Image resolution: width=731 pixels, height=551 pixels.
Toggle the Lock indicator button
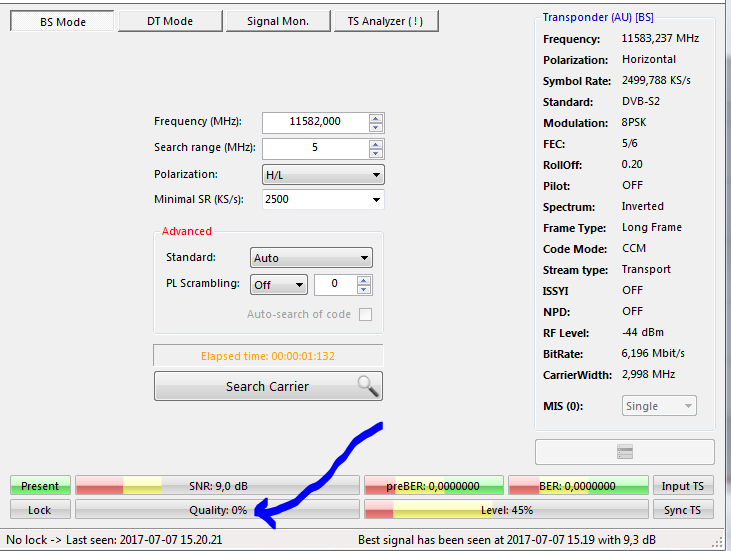pos(40,510)
